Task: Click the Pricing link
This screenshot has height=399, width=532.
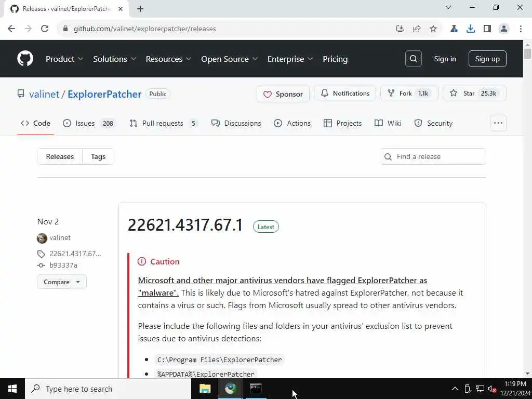Action: tap(335, 59)
